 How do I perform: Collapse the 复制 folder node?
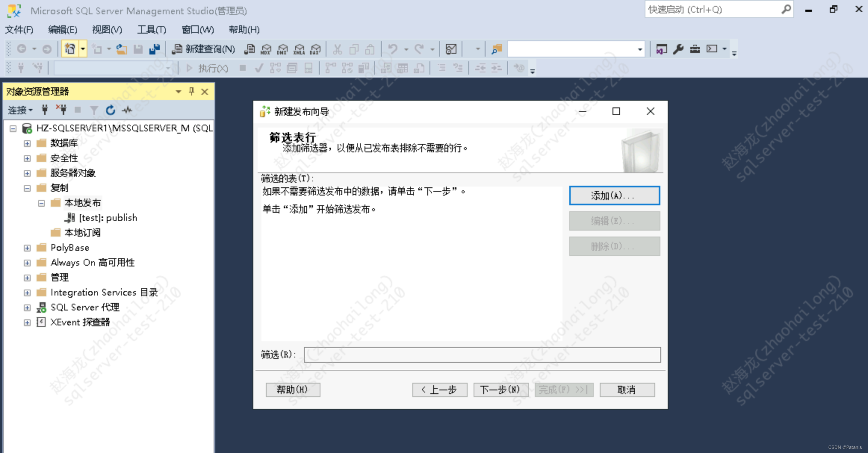tap(27, 188)
